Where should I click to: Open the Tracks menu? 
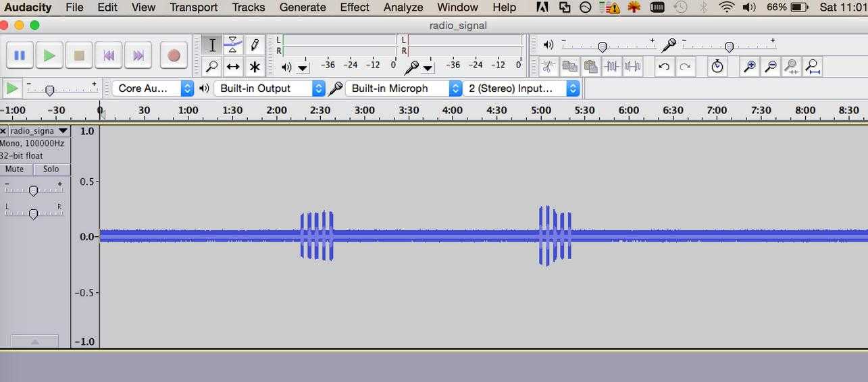tap(249, 7)
